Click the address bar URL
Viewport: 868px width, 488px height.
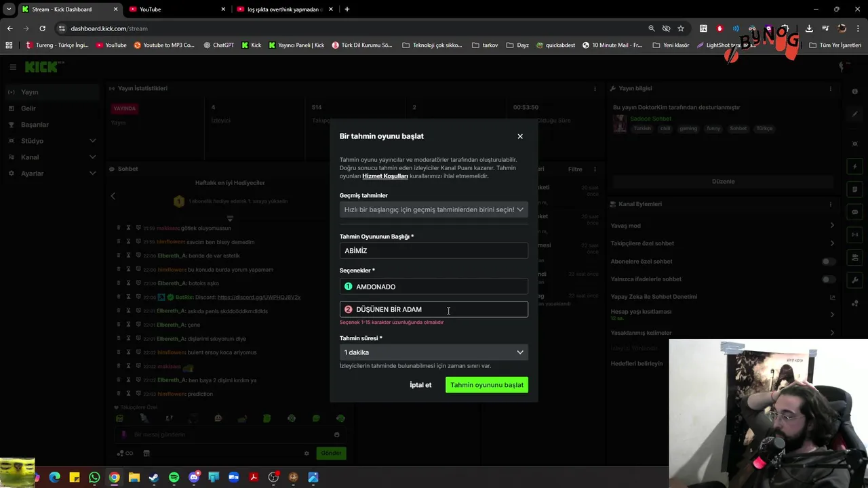[x=109, y=28]
